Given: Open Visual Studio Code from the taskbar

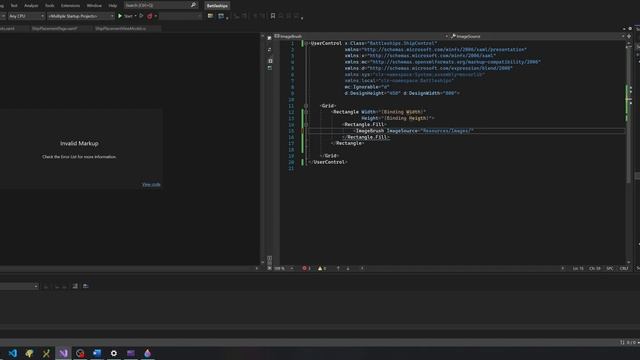Looking at the screenshot, I should pos(13,353).
